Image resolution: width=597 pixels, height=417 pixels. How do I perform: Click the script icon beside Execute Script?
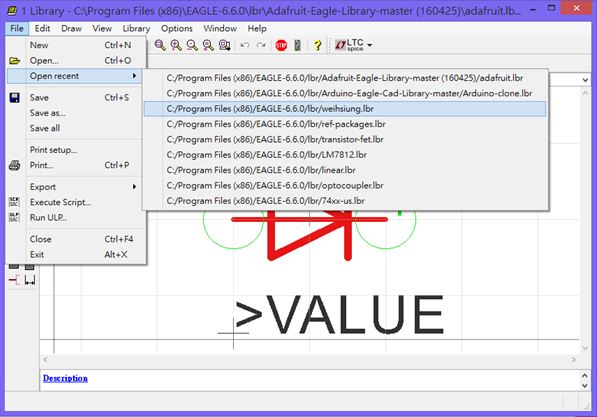14,202
